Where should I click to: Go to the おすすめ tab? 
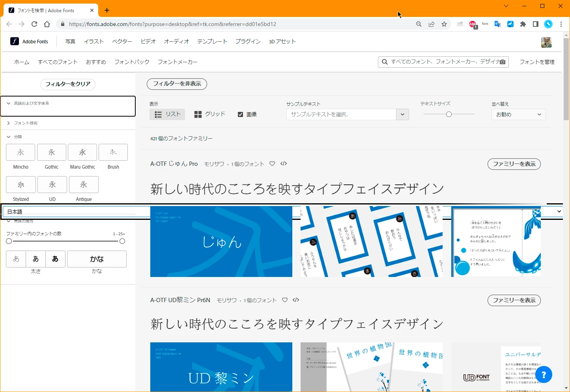96,62
